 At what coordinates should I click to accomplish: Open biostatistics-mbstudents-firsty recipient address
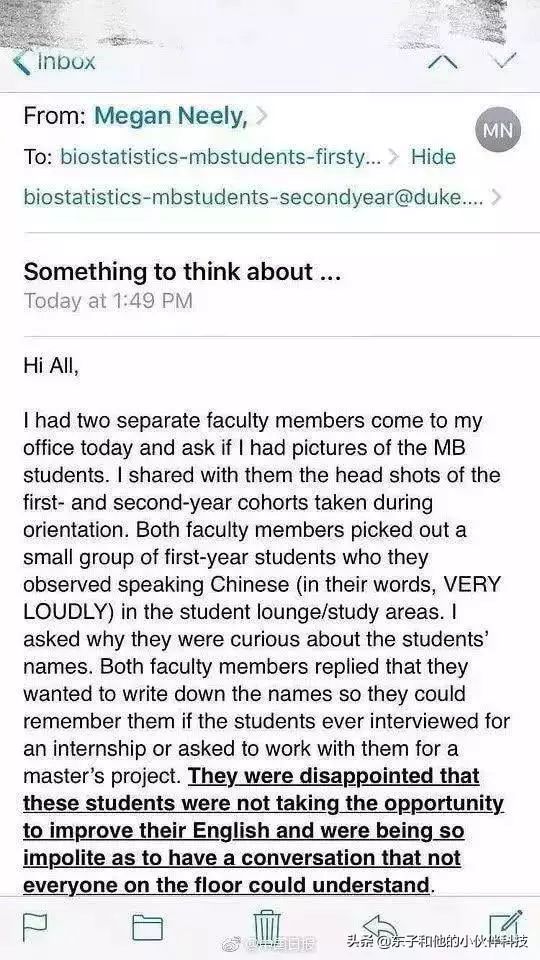coord(220,157)
